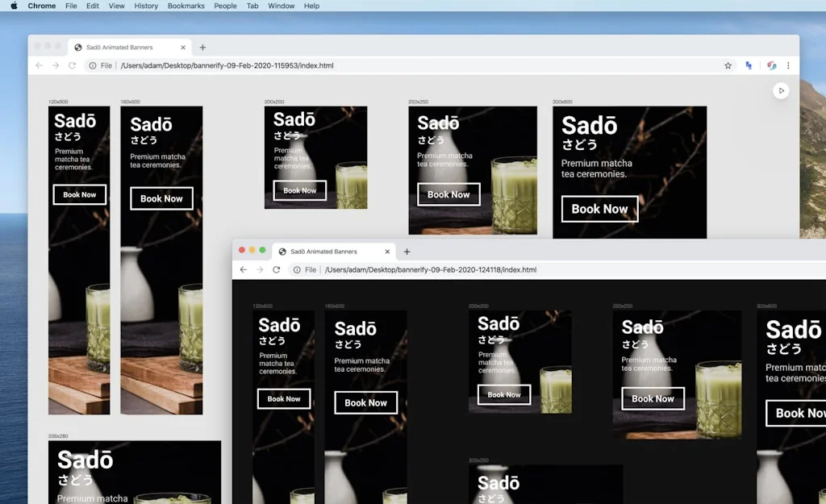Click the round colorful extension icon in toolbar
The image size is (826, 504).
click(771, 65)
